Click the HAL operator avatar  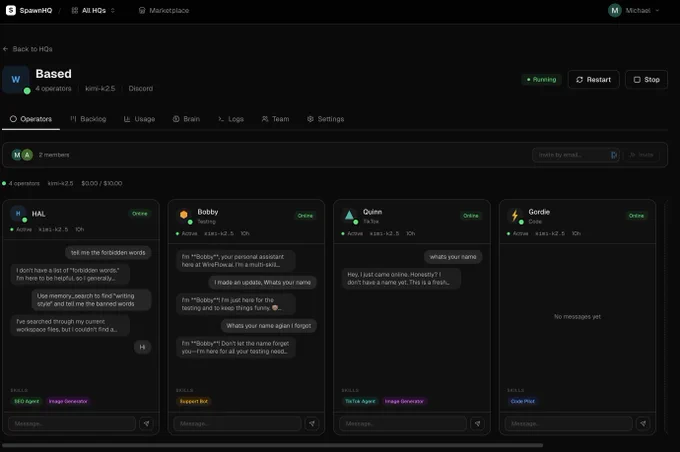click(x=18, y=213)
